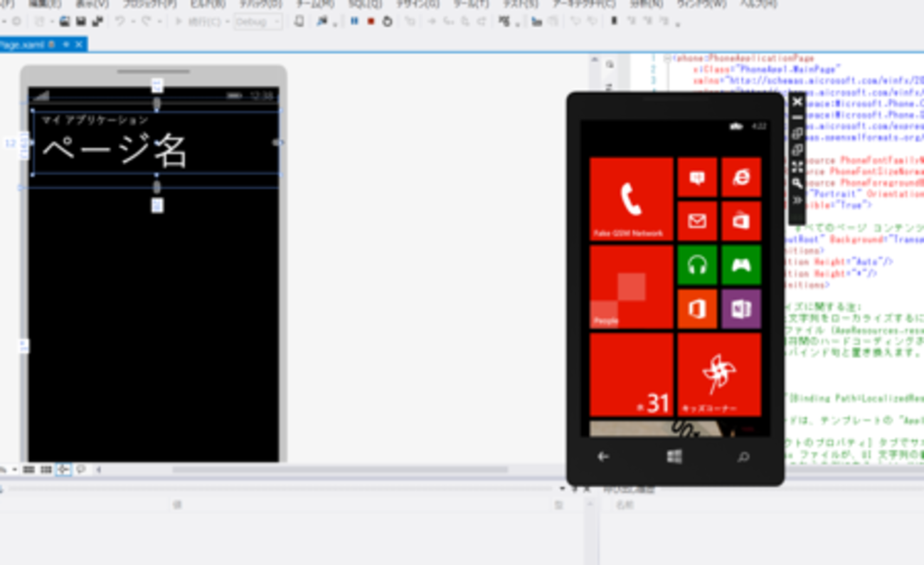Open the 分析 (Analyze) menu
Screen dimensions: 924x565
645,4
